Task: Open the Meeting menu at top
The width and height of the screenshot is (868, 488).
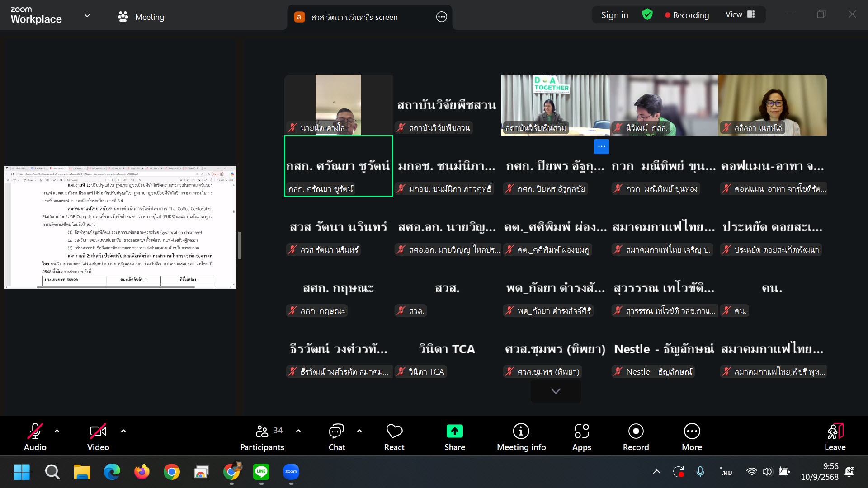Action: click(141, 17)
